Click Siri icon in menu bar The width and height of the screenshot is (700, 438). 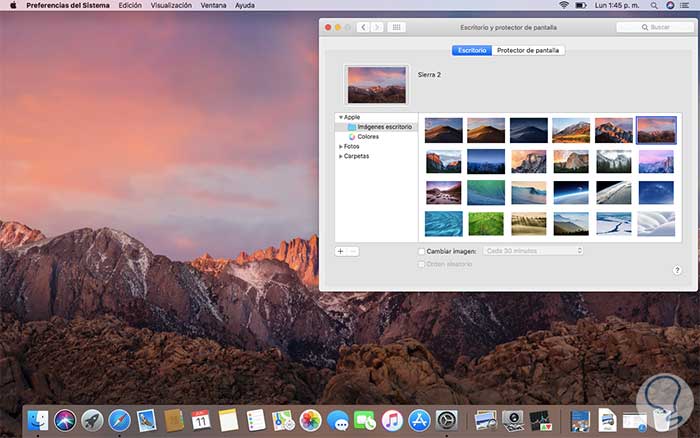[670, 5]
